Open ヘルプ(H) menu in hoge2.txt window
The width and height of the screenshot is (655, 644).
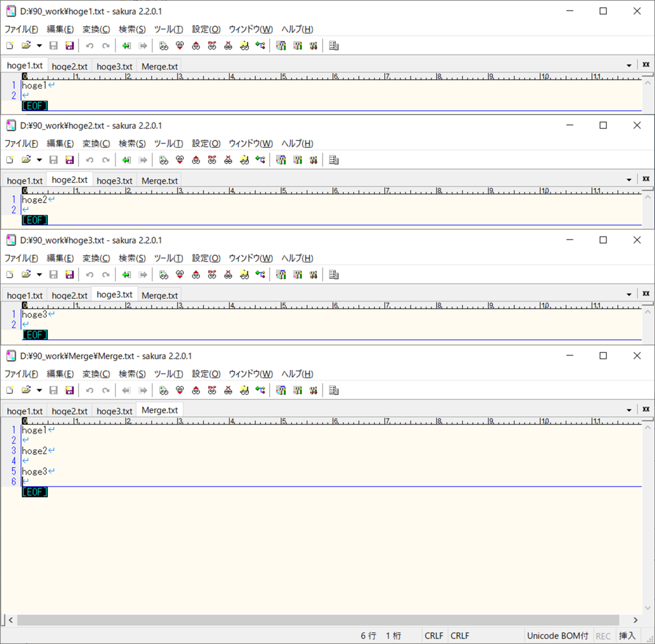[297, 144]
